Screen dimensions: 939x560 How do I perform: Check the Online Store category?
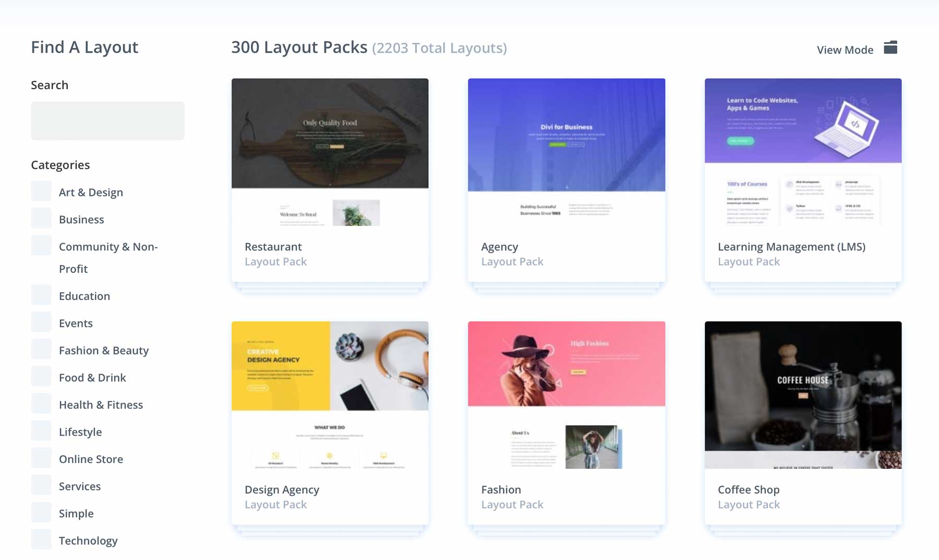click(x=41, y=457)
